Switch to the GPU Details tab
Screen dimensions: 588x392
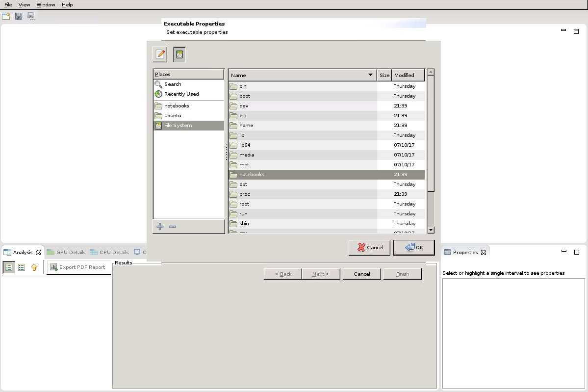tap(66, 253)
